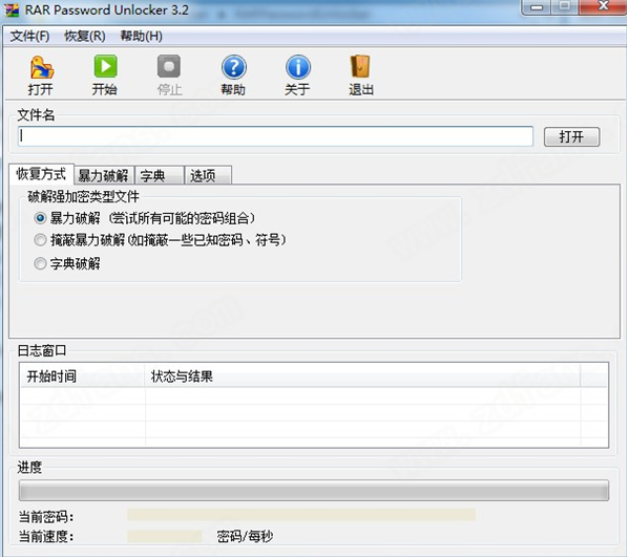Switch to the 选项 tab
This screenshot has width=627, height=557.
pyautogui.click(x=208, y=176)
